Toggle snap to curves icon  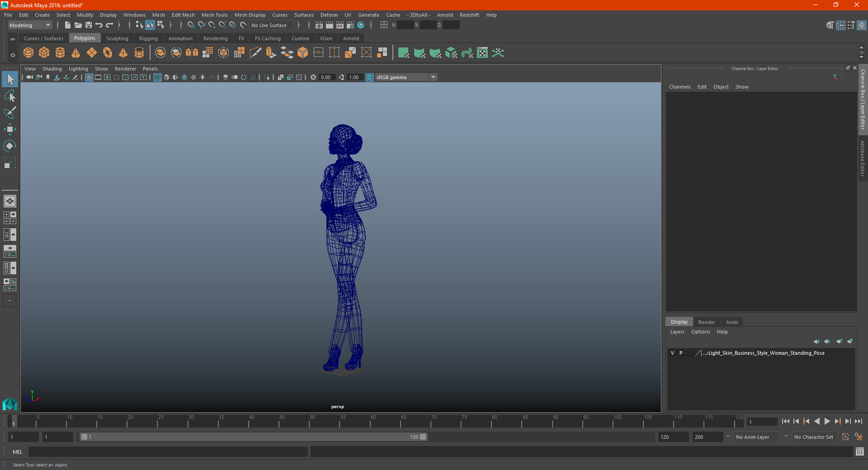click(x=202, y=25)
